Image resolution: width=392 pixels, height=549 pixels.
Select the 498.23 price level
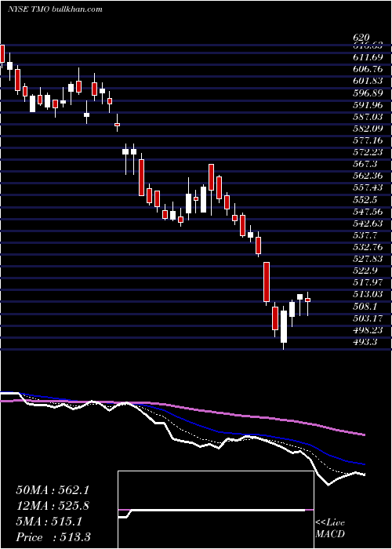[x=367, y=330]
